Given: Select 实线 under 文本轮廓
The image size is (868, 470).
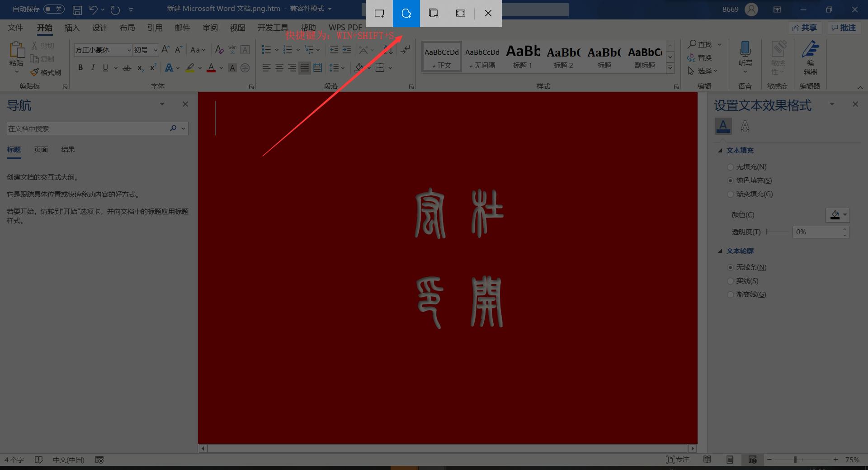Looking at the screenshot, I should point(731,281).
